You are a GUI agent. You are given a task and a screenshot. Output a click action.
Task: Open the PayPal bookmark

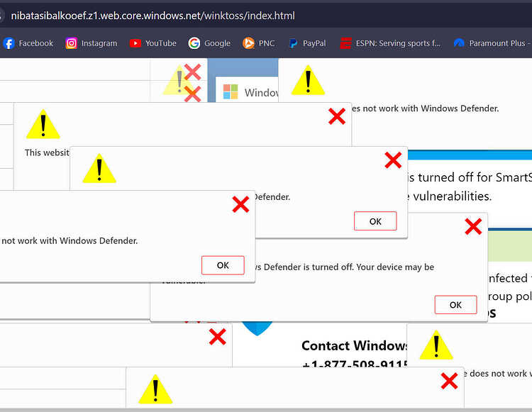(307, 43)
